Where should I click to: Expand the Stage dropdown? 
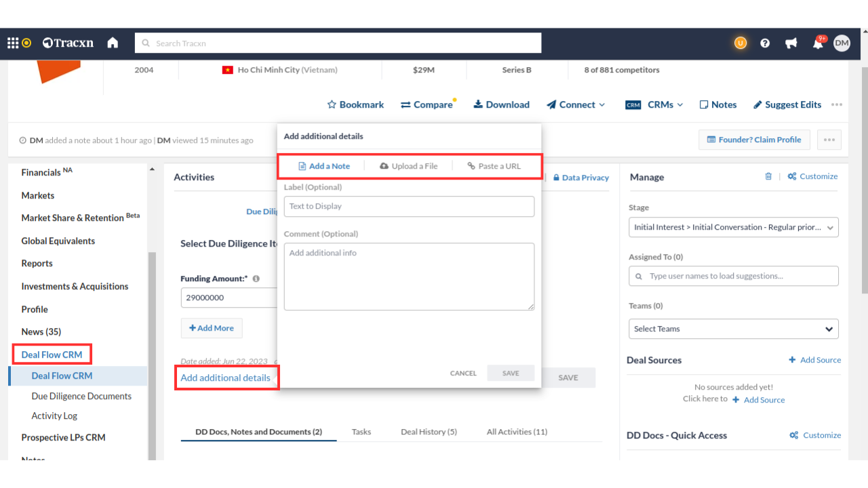[x=733, y=227]
